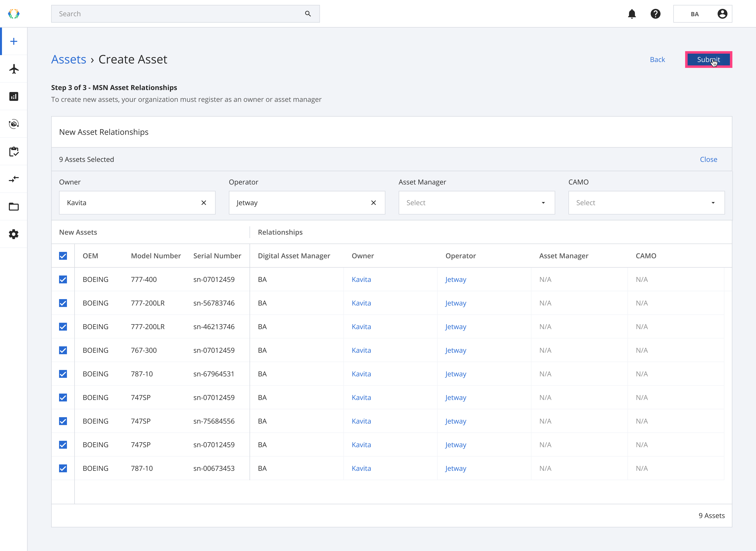The image size is (756, 551).
Task: Toggle the select-all header checkbox
Action: click(x=63, y=256)
